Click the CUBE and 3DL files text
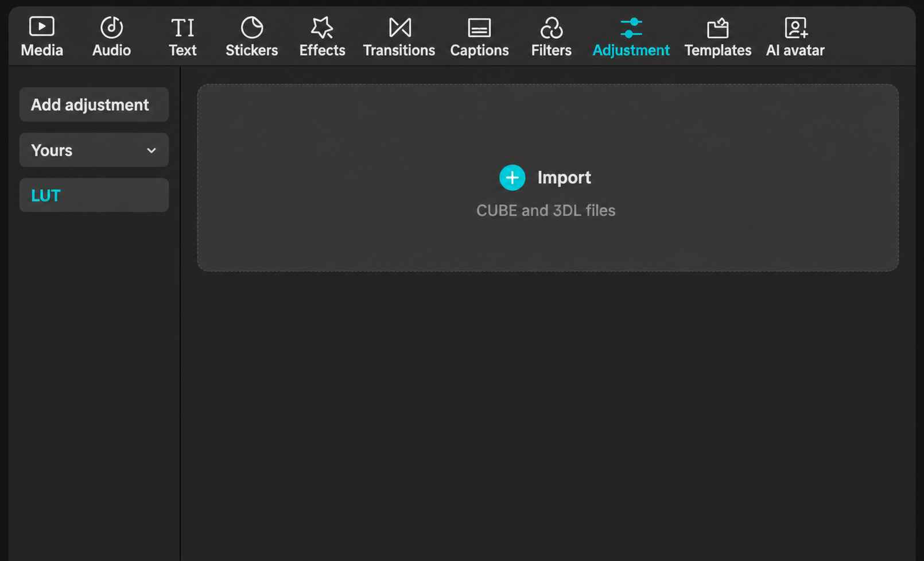The width and height of the screenshot is (924, 561). [x=546, y=211]
